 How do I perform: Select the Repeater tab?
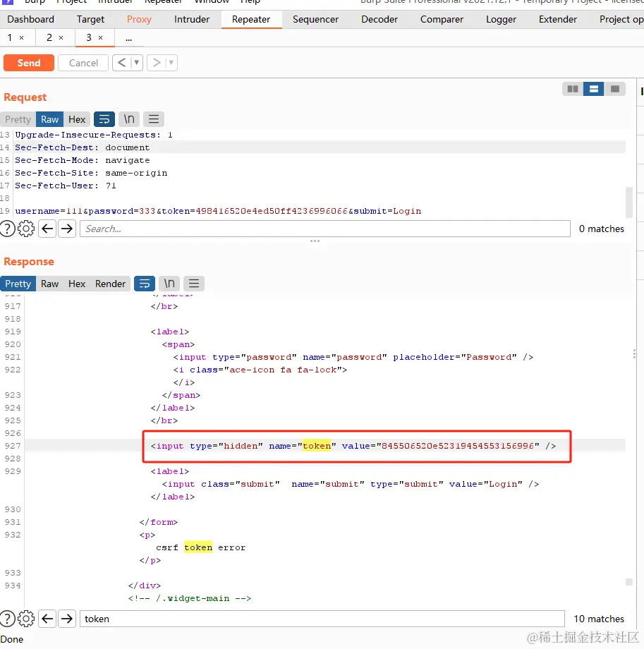tap(251, 20)
